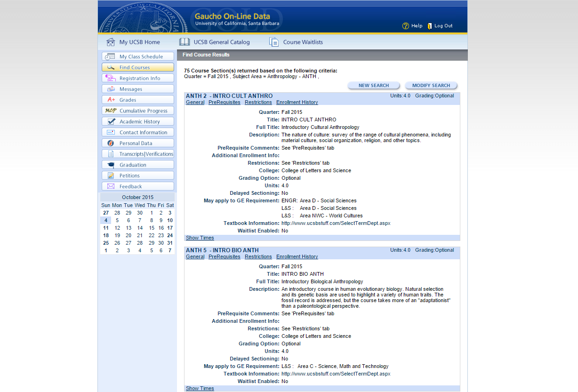The height and width of the screenshot is (392, 578).
Task: Open Registration Info sidebar button
Action: tap(138, 78)
